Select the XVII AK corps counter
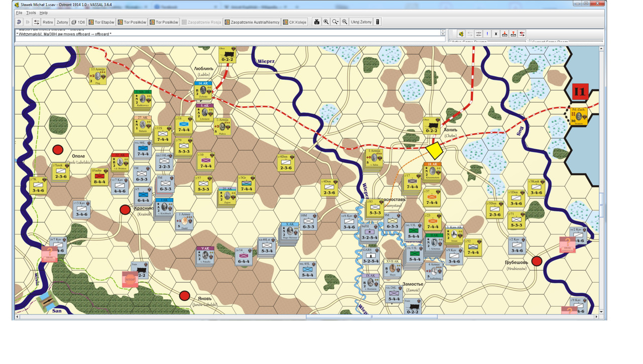The image size is (643, 364). [393, 269]
